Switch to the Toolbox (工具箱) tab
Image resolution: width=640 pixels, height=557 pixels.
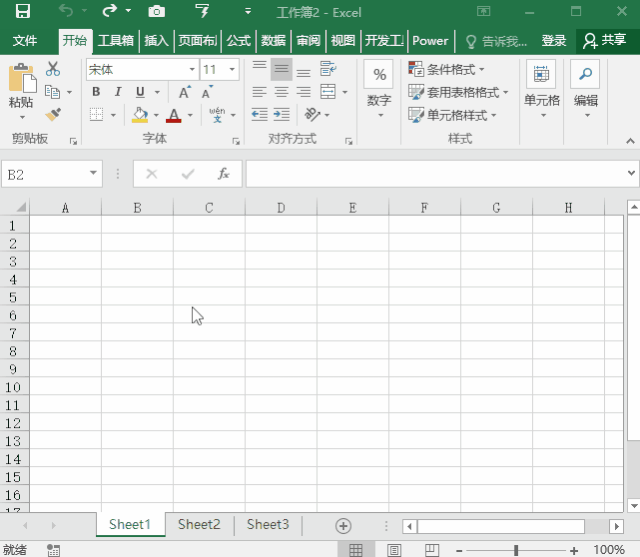[116, 40]
